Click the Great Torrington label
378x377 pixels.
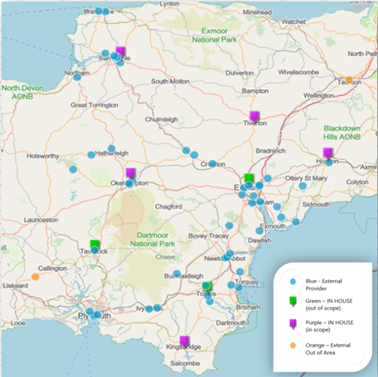pos(94,105)
